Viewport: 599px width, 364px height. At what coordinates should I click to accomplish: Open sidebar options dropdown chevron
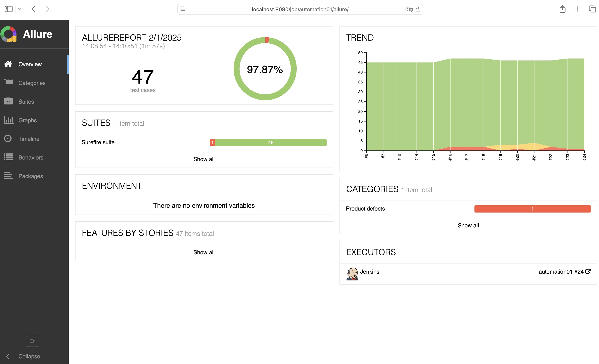(20, 9)
